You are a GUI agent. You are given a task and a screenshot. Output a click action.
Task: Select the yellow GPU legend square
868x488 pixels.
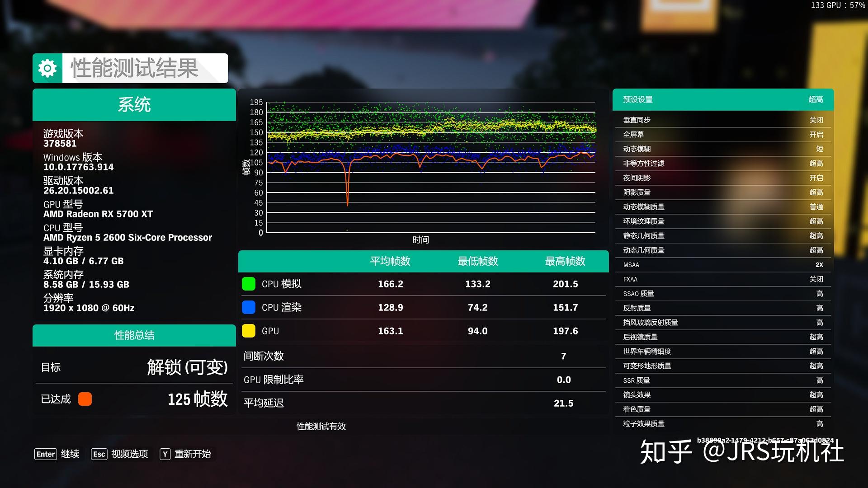[x=249, y=331]
